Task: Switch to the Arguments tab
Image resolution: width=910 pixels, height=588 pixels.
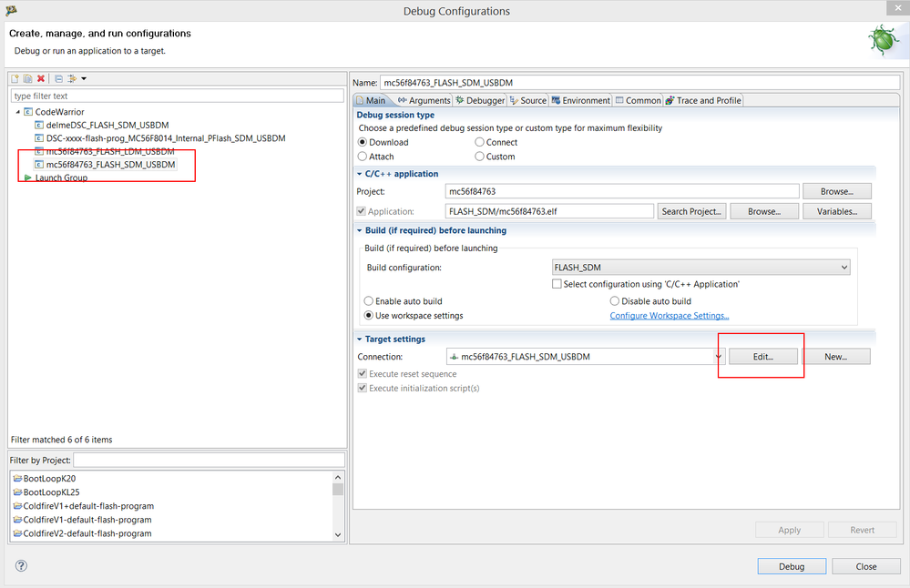Action: (x=424, y=100)
